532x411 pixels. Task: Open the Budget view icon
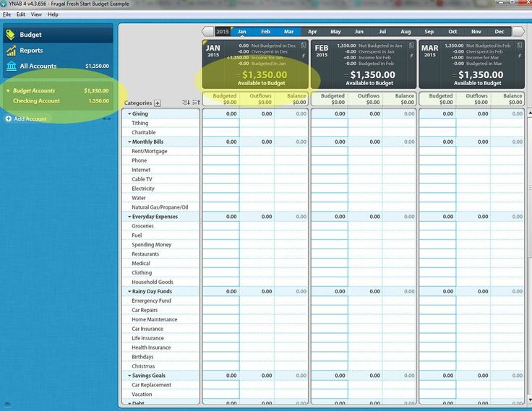click(11, 34)
